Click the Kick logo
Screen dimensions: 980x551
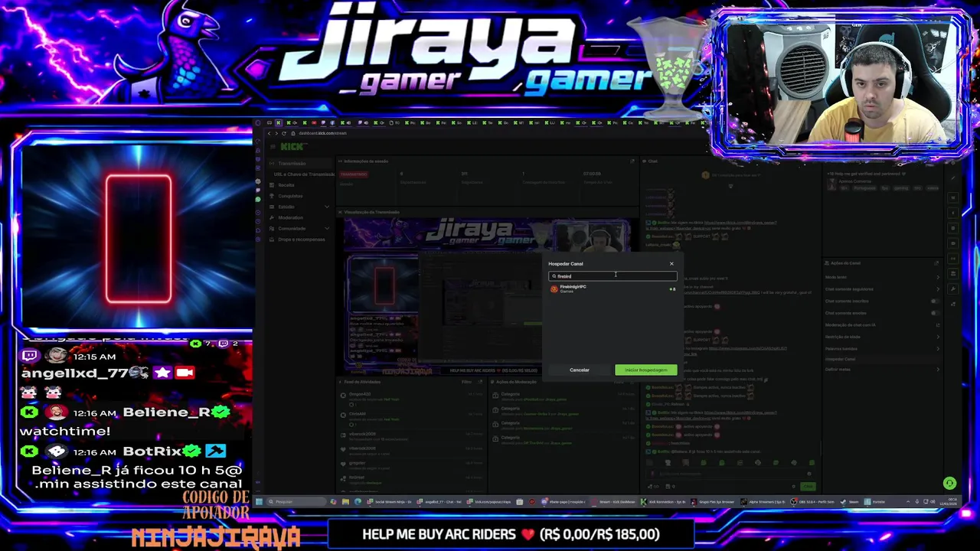pyautogui.click(x=292, y=146)
